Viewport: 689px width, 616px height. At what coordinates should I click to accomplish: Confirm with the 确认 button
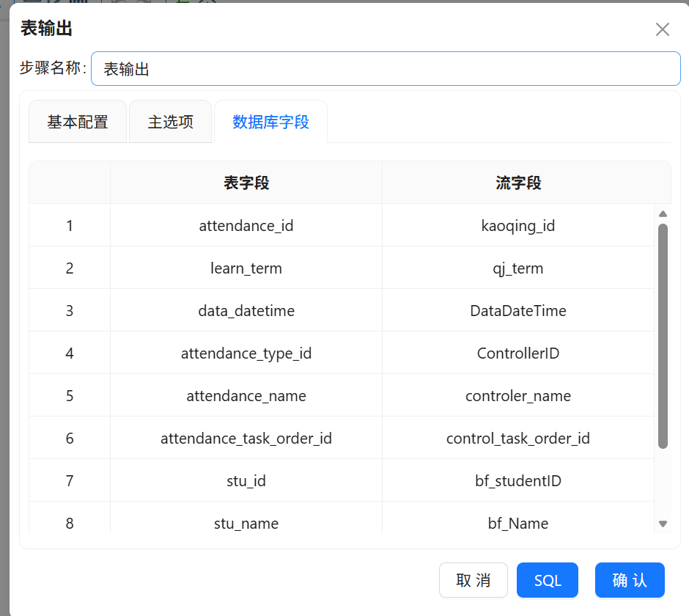630,580
